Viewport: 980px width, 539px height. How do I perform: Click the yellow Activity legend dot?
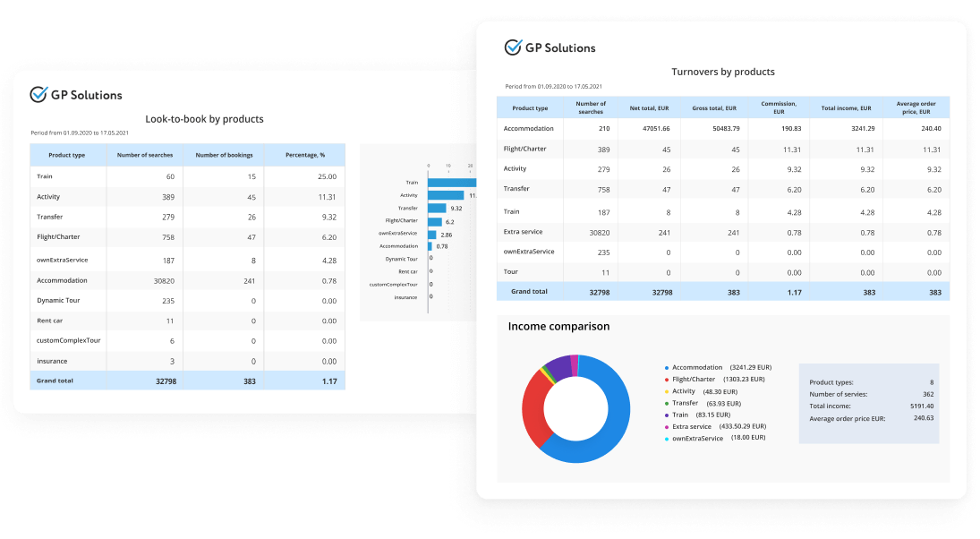[666, 391]
